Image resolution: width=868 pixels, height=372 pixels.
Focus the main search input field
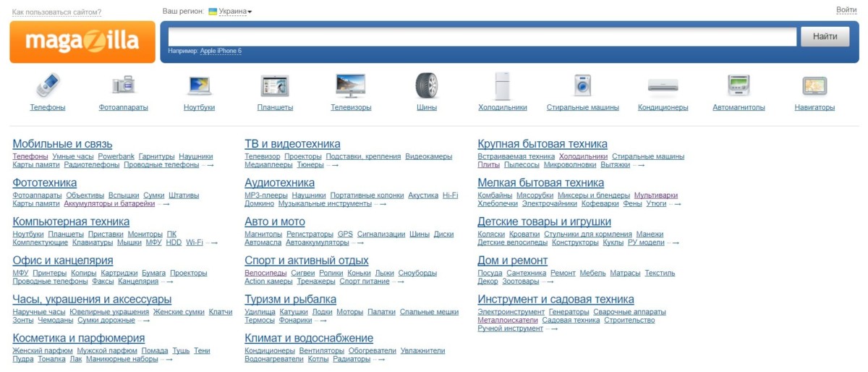click(x=482, y=37)
